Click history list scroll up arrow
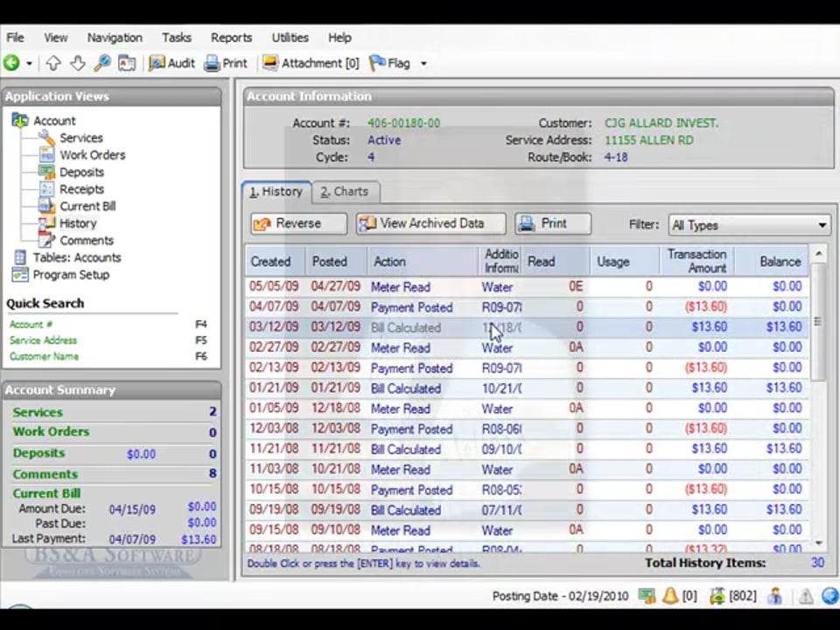Viewport: 840px width, 630px height. click(x=818, y=254)
